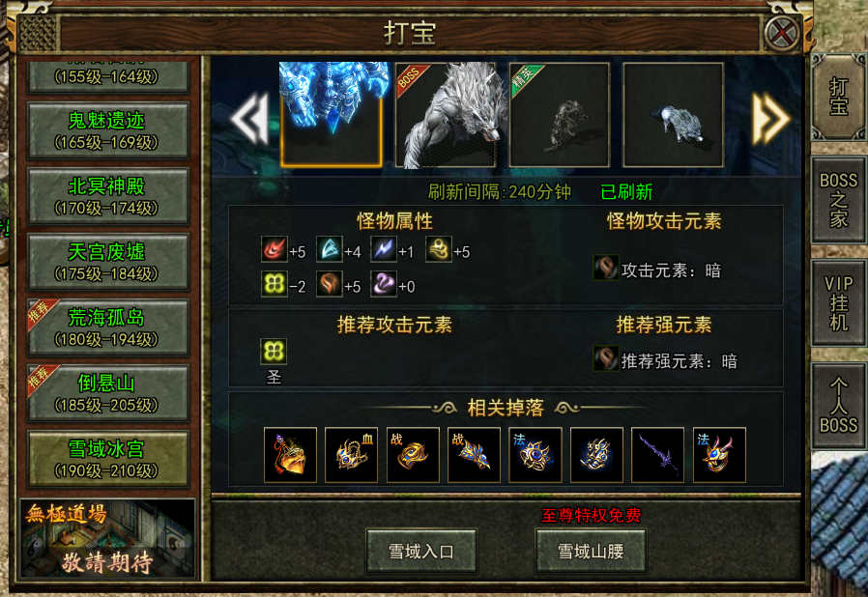Image resolution: width=868 pixels, height=597 pixels.
Task: Close the 打宝 window
Action: tap(782, 35)
